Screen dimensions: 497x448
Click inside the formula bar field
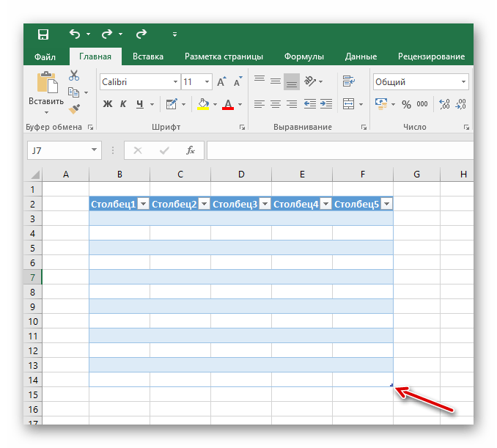tap(340, 150)
